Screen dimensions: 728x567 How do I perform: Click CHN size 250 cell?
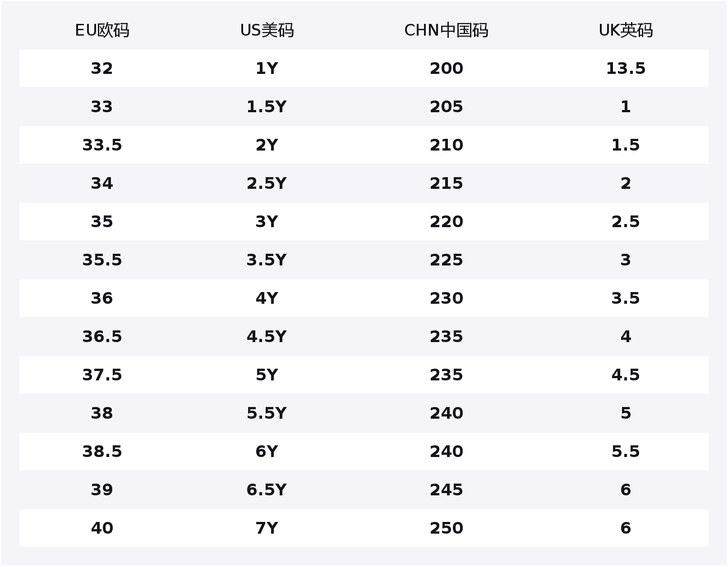[446, 528]
